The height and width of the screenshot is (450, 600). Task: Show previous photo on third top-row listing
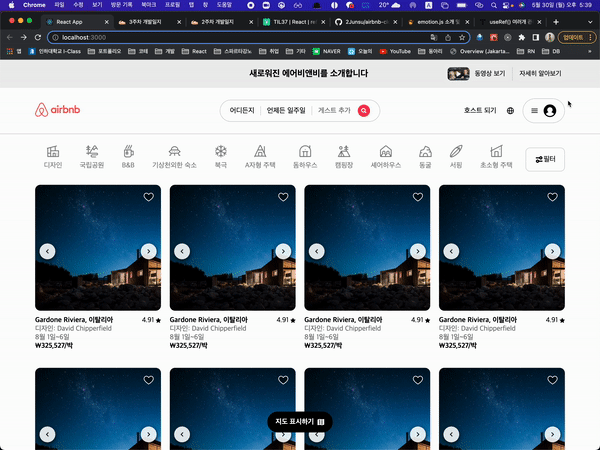(x=317, y=251)
